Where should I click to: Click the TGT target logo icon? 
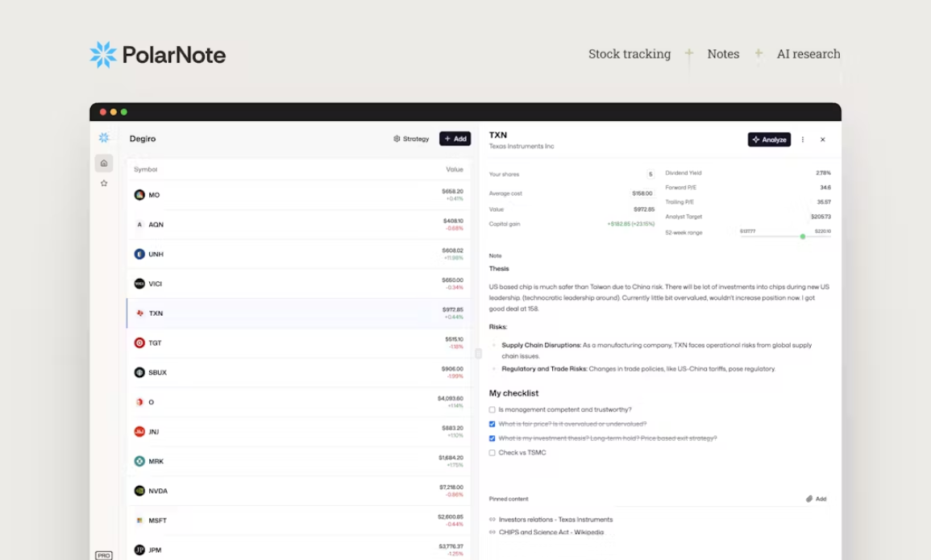(139, 343)
